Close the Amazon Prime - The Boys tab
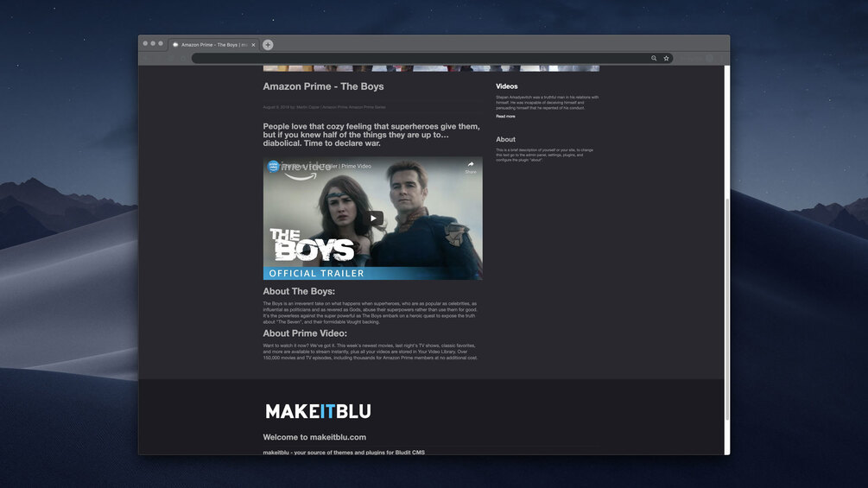868x488 pixels. pos(254,45)
